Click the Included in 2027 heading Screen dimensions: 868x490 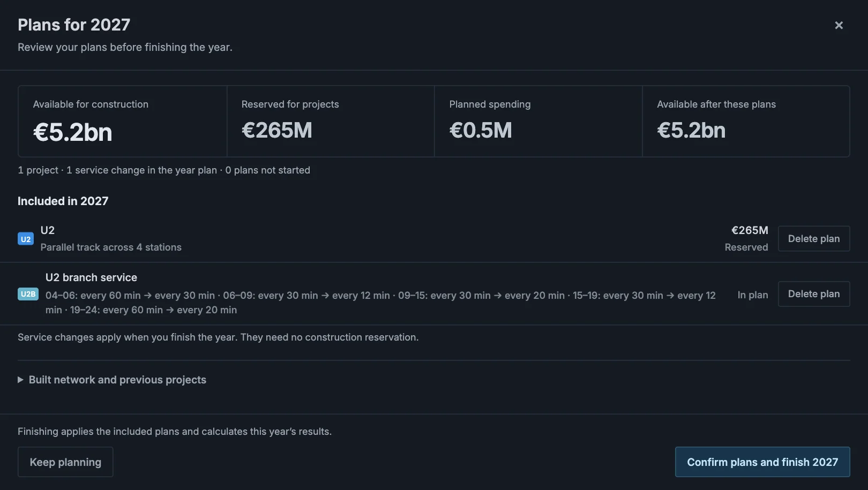63,201
